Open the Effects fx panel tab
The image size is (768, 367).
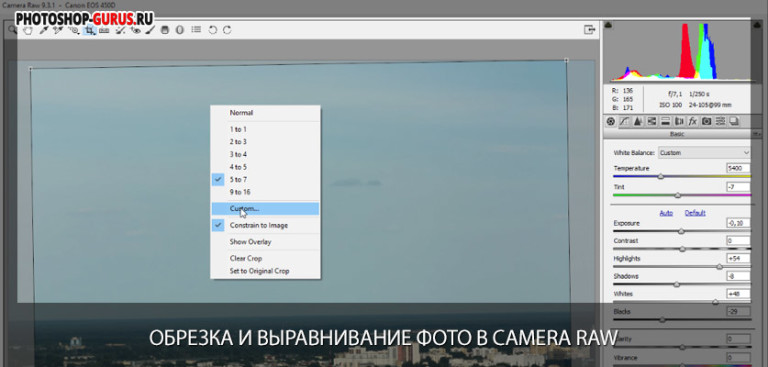coord(693,121)
